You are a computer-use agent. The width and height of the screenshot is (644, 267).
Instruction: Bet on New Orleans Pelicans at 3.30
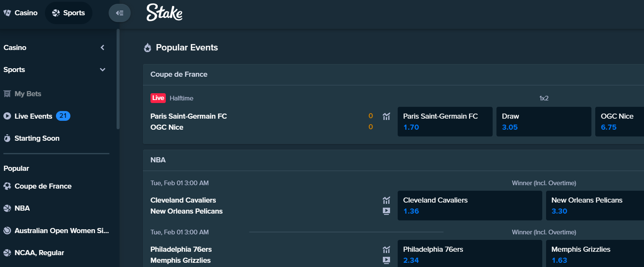595,206
